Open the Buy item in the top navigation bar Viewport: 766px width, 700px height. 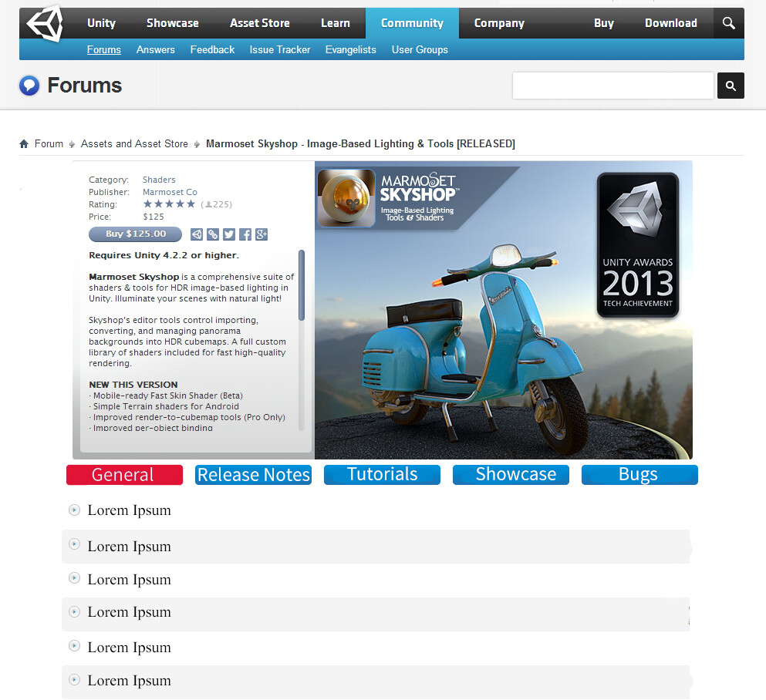[603, 23]
